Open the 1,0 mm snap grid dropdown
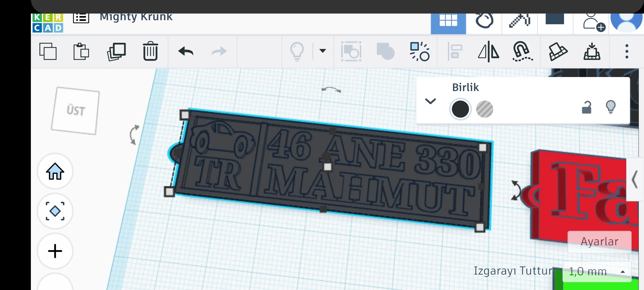This screenshot has height=290, width=644. click(x=597, y=271)
